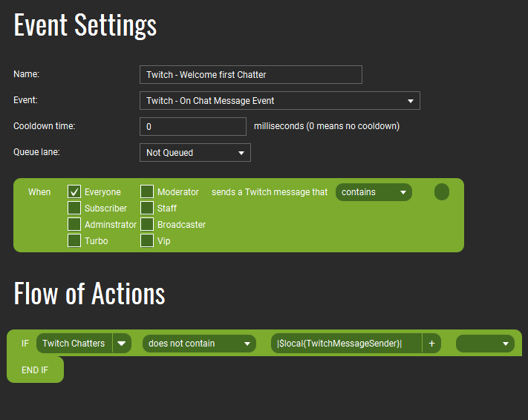Enable the Vip checkbox
Screen dimensions: 528x420
[x=147, y=240]
